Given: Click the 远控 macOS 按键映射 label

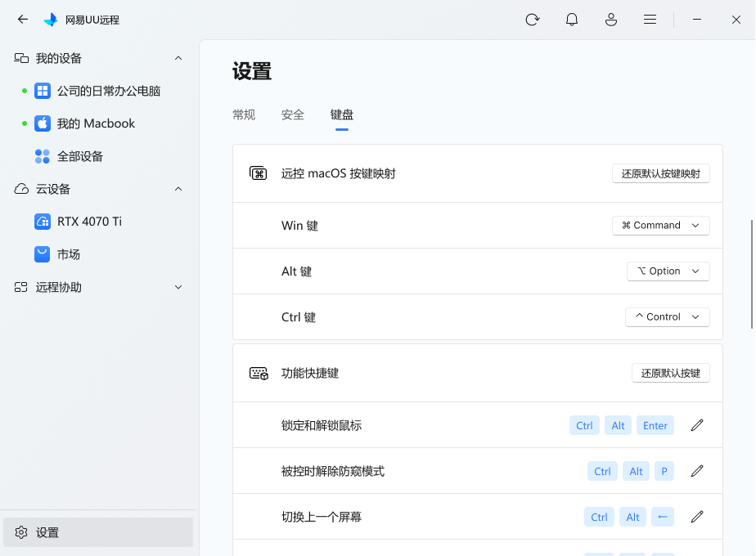Looking at the screenshot, I should 339,173.
